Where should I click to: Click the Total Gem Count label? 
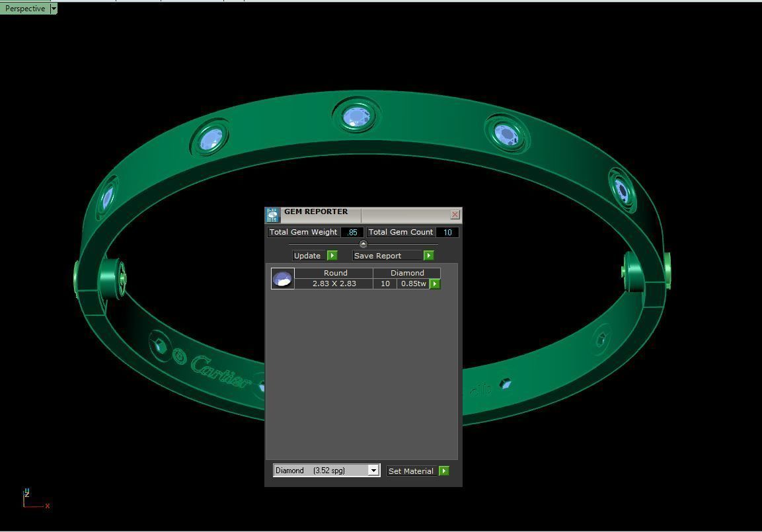point(401,232)
